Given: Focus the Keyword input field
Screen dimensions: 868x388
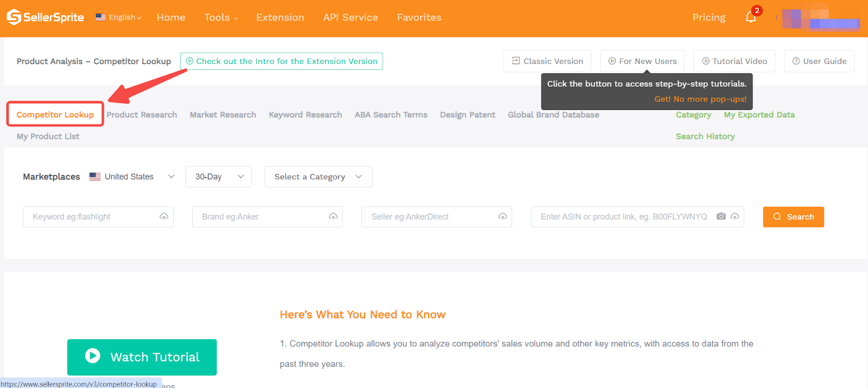Looking at the screenshot, I should pos(98,217).
